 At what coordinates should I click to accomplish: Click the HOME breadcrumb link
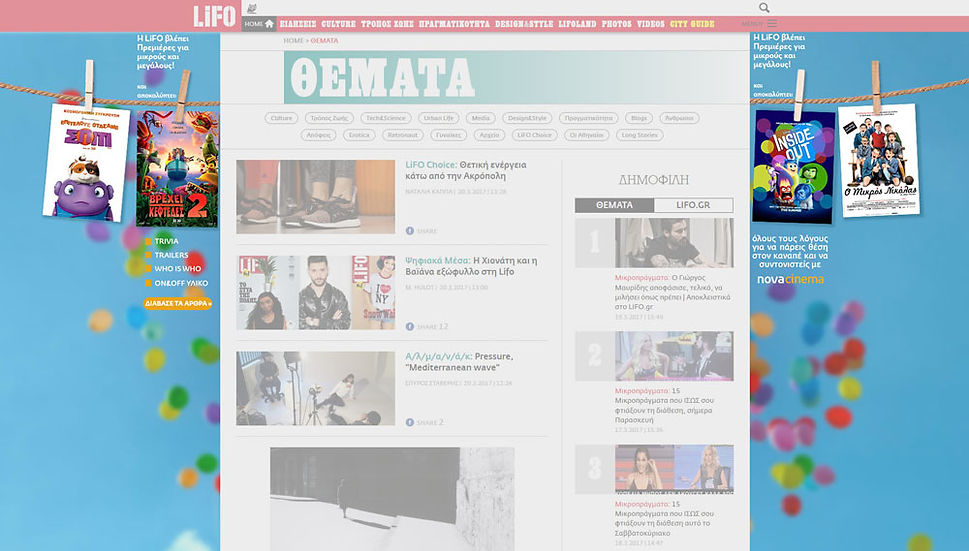(x=294, y=41)
